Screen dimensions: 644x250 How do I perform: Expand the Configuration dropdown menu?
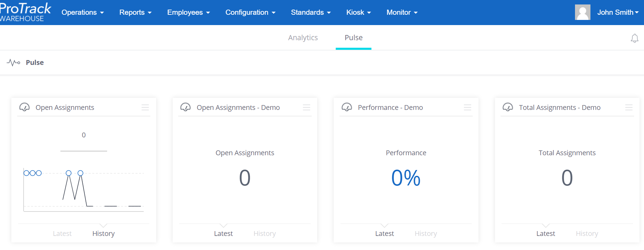(x=250, y=12)
